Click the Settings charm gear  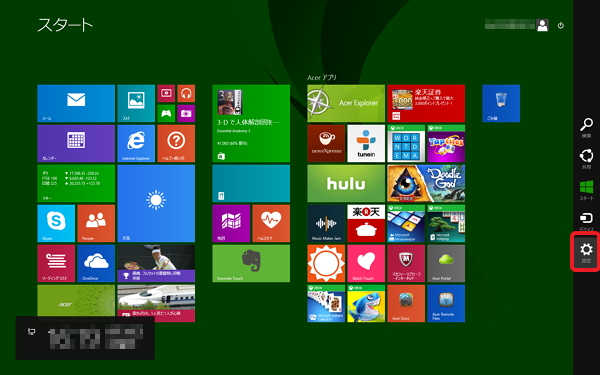(x=586, y=252)
